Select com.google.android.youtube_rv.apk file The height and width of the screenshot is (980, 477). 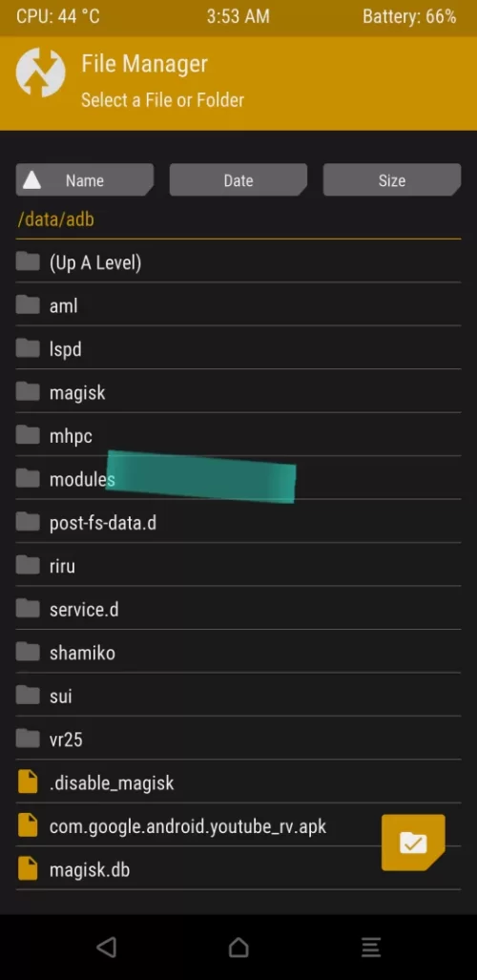[238, 825]
